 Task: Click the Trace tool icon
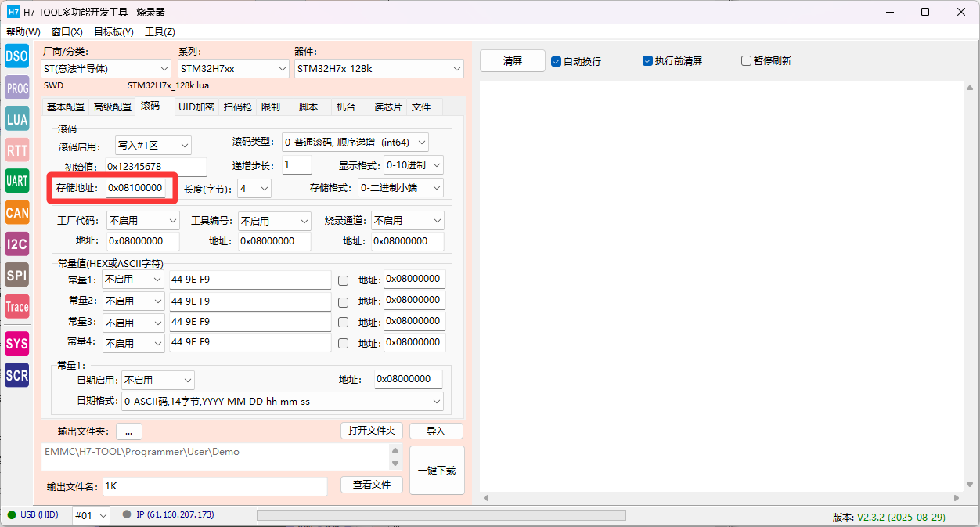coord(16,306)
